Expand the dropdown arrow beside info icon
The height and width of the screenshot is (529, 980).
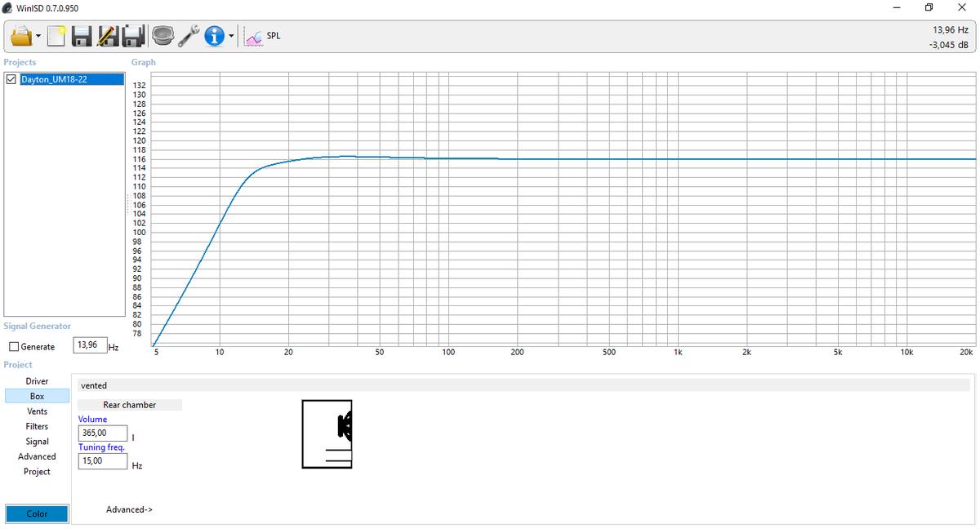[231, 37]
